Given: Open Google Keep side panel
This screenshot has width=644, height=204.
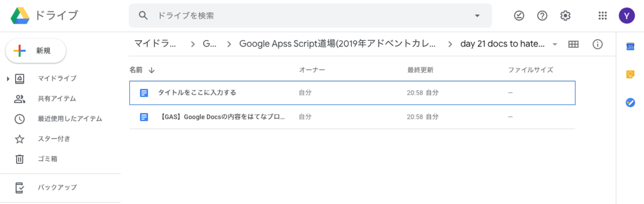Looking at the screenshot, I should click(x=631, y=74).
